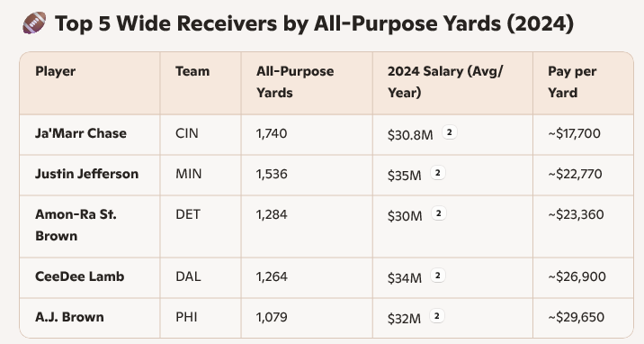Select the CeeDee Lamb player name
Screen dimensions: 644x344
80,276
